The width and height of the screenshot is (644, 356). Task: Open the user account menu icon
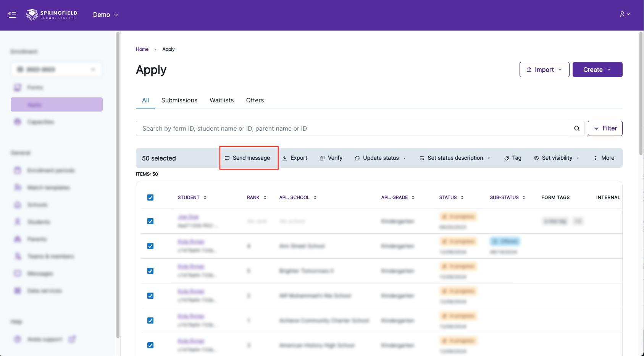click(x=625, y=14)
